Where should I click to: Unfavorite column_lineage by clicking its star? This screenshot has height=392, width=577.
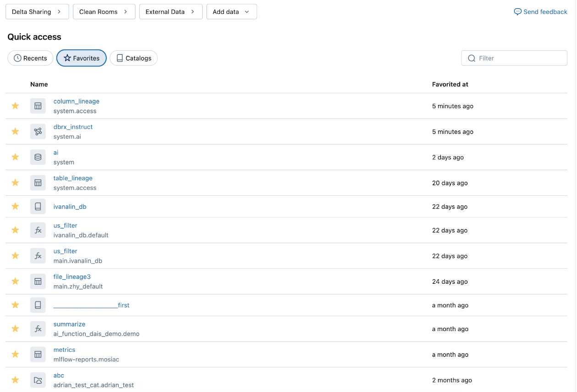coord(15,106)
